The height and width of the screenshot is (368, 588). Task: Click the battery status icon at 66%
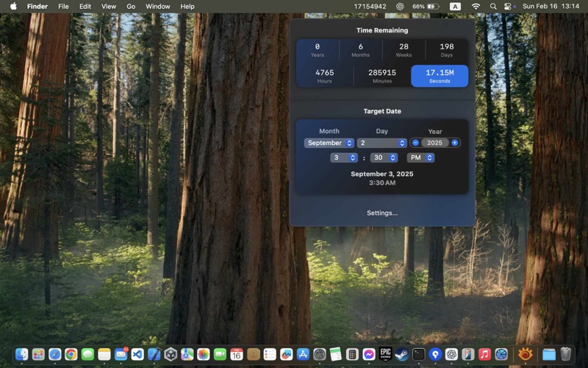pyautogui.click(x=426, y=7)
